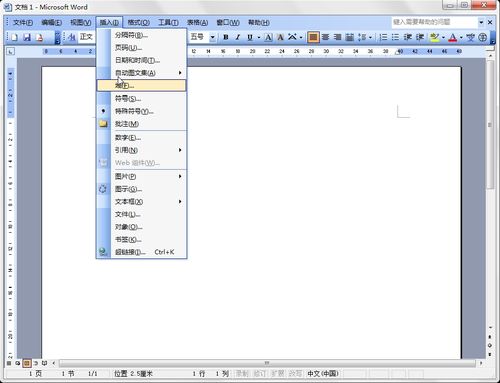Click the Distributed alignment icon

349,37
